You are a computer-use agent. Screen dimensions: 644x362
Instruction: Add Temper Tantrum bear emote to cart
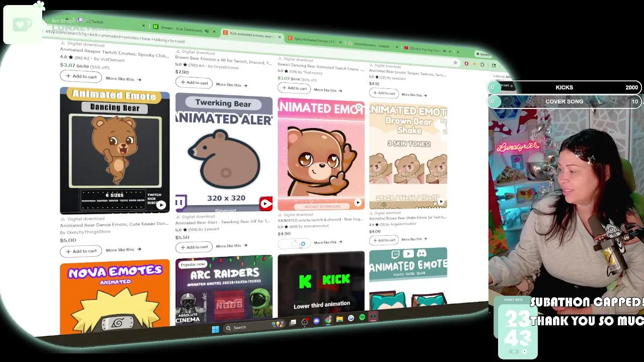click(384, 93)
